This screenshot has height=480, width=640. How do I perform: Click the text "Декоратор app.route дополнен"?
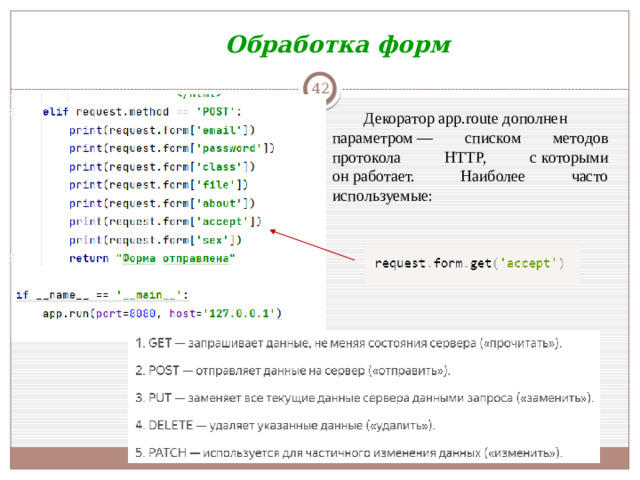[x=465, y=119]
